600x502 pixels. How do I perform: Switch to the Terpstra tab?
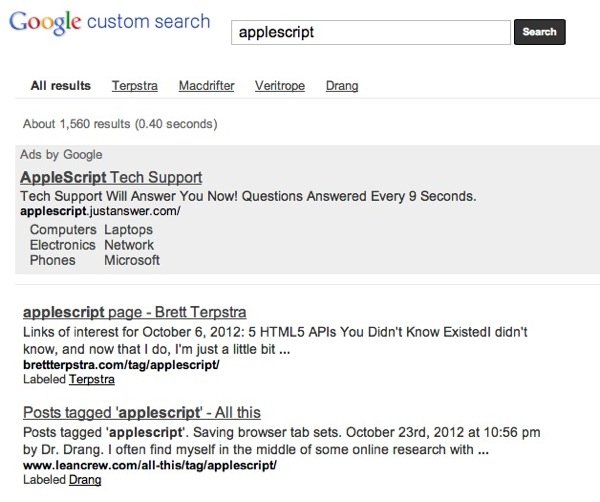[x=135, y=86]
